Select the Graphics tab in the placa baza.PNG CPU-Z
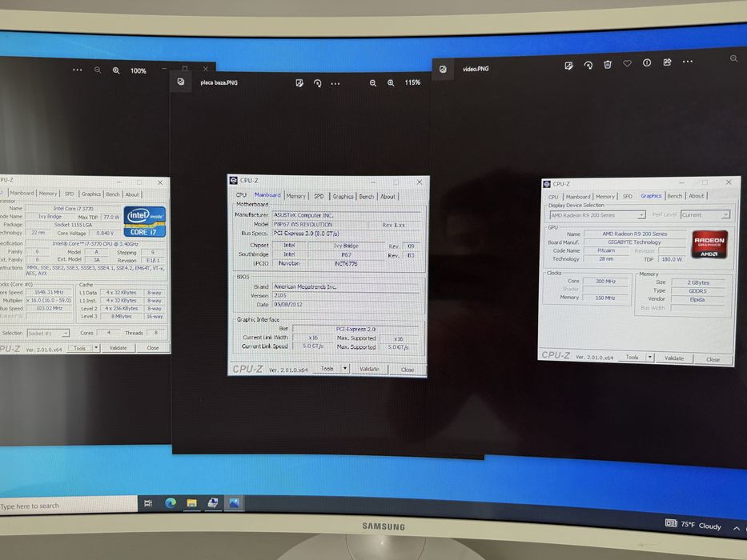This screenshot has height=560, width=747. [343, 196]
